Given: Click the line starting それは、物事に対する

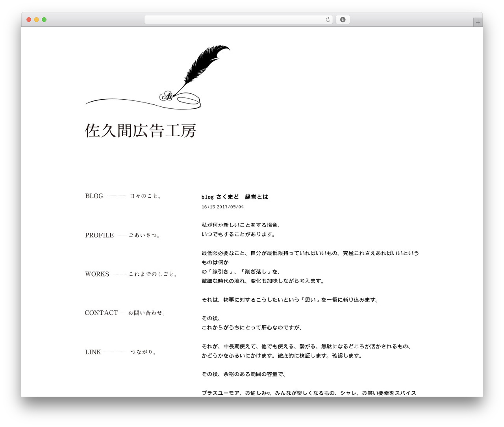Looking at the screenshot, I should click(290, 300).
